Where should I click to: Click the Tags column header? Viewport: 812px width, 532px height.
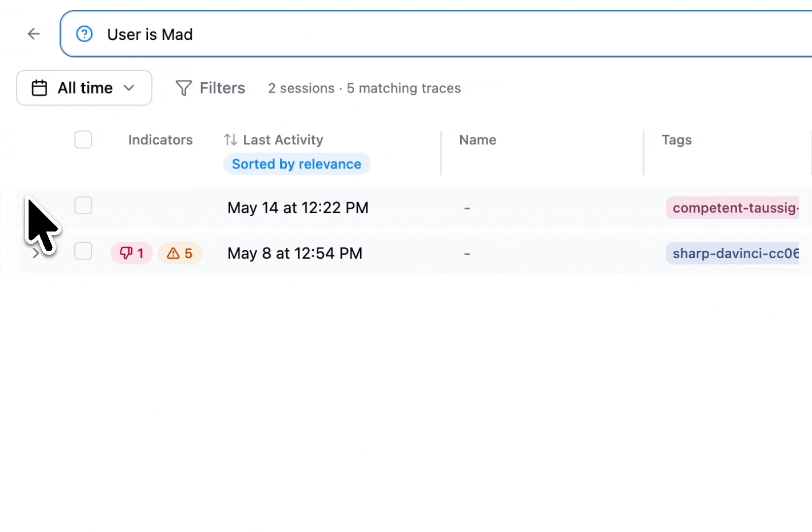[x=677, y=140]
